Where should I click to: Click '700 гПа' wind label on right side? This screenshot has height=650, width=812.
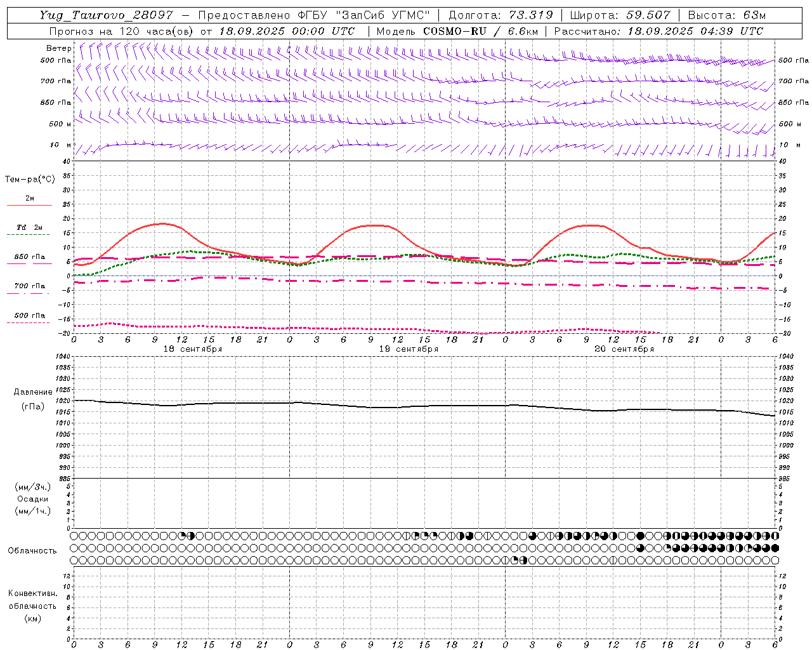coord(794,81)
